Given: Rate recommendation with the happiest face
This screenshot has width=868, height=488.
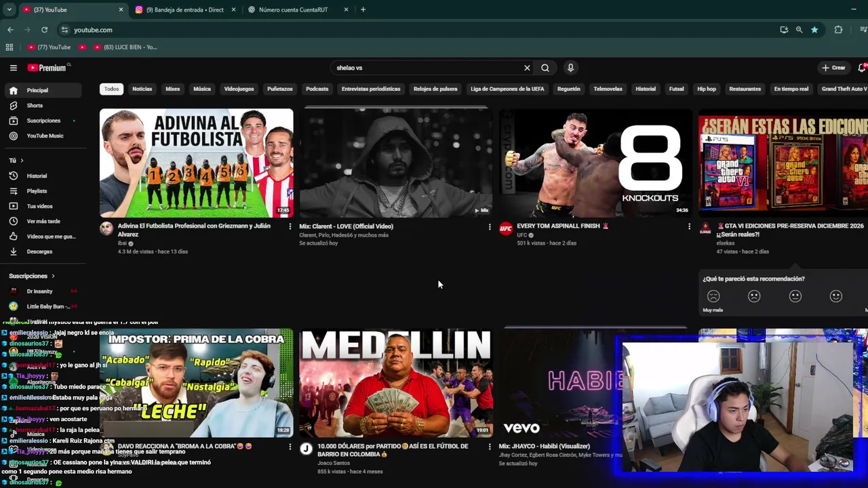Looking at the screenshot, I should click(x=836, y=296).
